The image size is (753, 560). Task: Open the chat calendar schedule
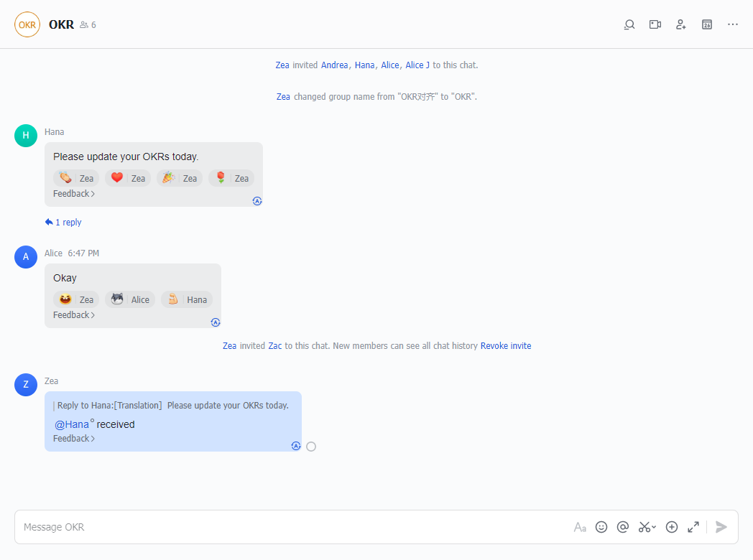[706, 24]
